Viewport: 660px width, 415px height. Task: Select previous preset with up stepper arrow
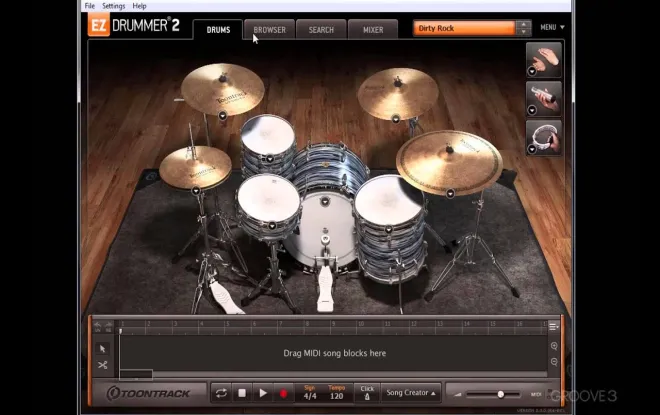point(523,24)
